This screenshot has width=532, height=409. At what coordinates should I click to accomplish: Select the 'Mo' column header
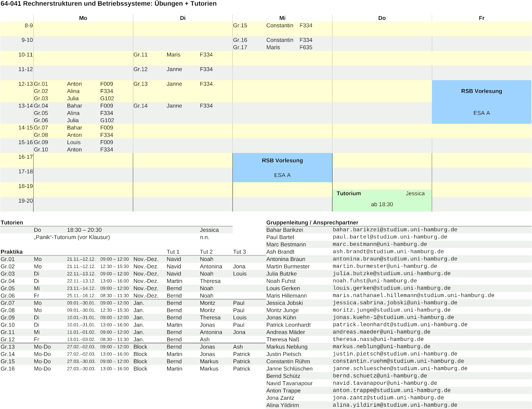83,18
